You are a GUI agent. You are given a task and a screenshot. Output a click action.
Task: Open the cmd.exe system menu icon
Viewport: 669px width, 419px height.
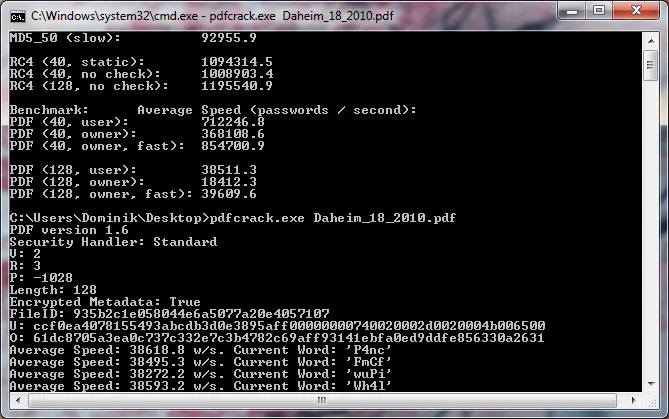(17, 17)
